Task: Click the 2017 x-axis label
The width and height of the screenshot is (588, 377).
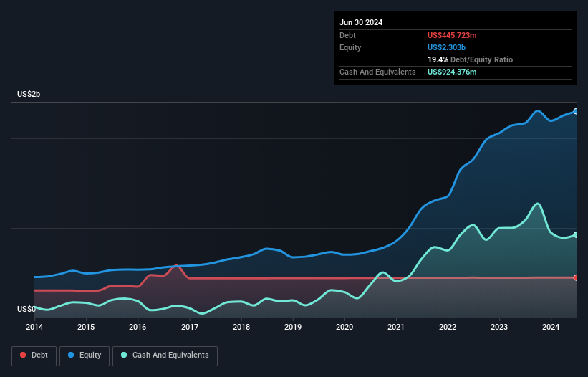Action: 190,327
